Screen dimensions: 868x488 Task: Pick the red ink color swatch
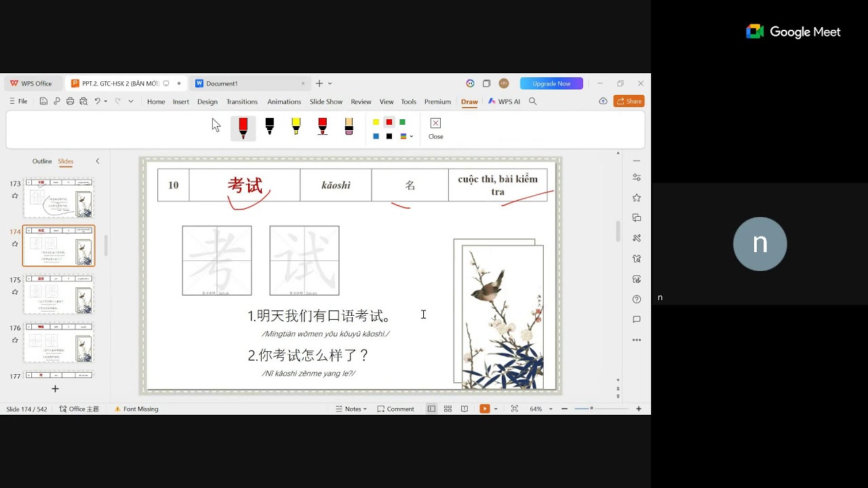[389, 122]
